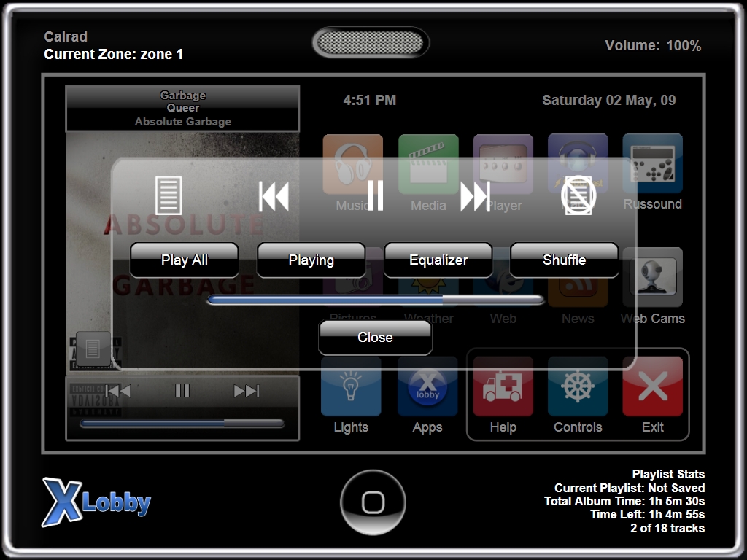The width and height of the screenshot is (747, 560).
Task: Close the playback overlay
Action: (376, 337)
